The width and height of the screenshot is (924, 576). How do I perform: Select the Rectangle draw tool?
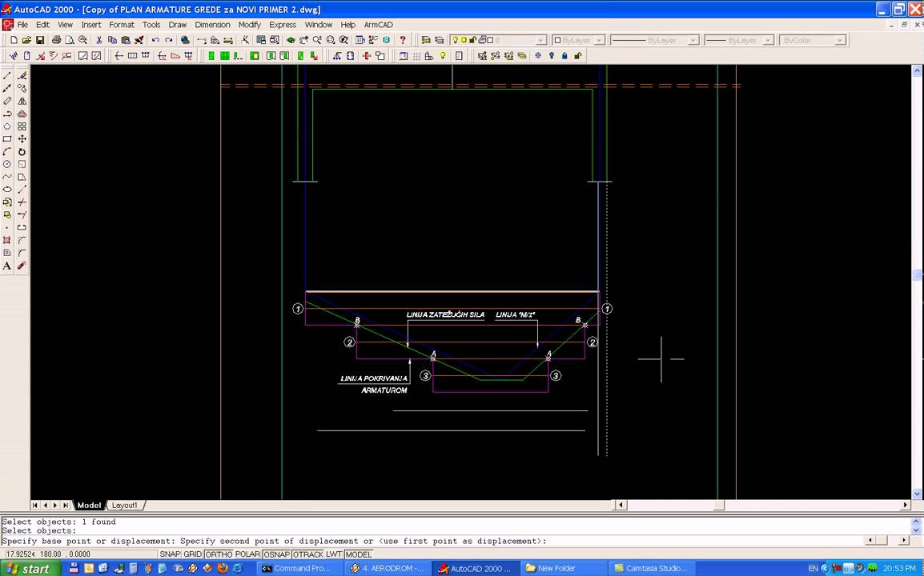click(x=7, y=139)
